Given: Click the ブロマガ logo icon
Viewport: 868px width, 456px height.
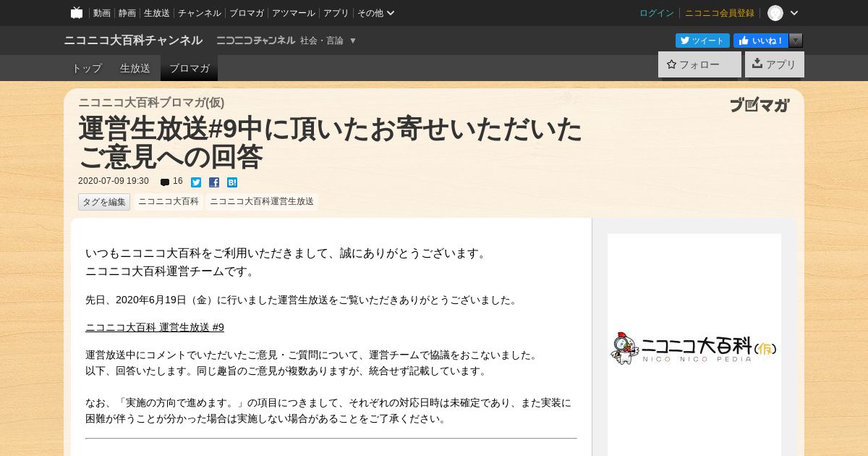Looking at the screenshot, I should tap(759, 105).
